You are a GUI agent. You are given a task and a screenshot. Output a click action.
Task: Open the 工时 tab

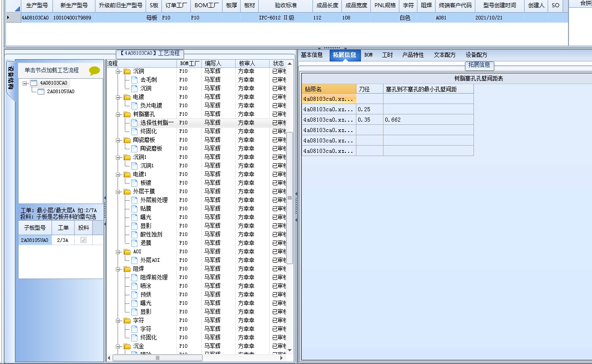coord(387,55)
